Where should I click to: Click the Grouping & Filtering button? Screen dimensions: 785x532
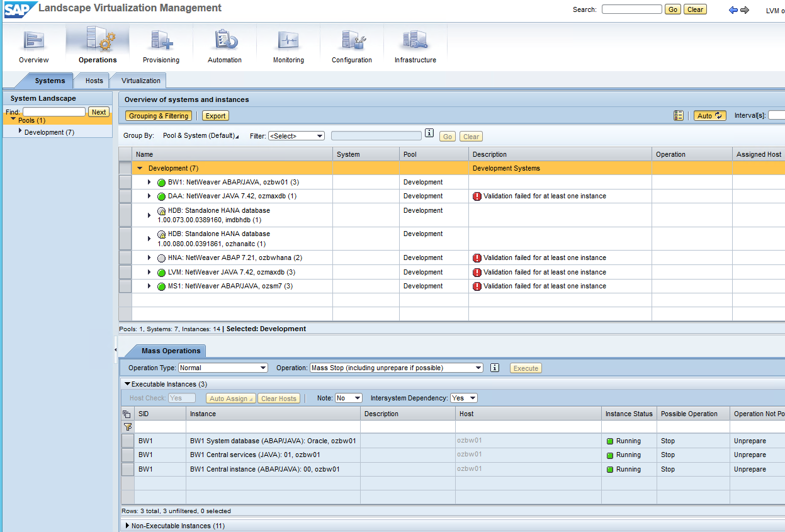pyautogui.click(x=159, y=116)
